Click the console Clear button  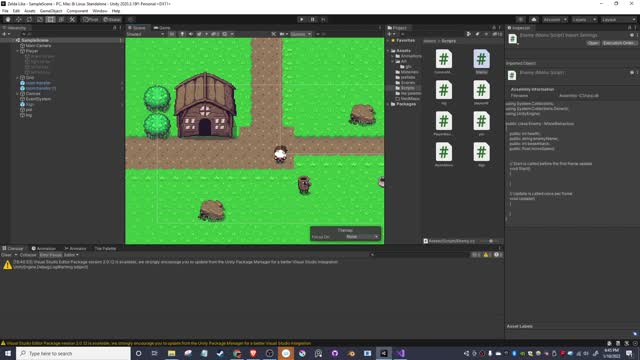click(x=6, y=255)
